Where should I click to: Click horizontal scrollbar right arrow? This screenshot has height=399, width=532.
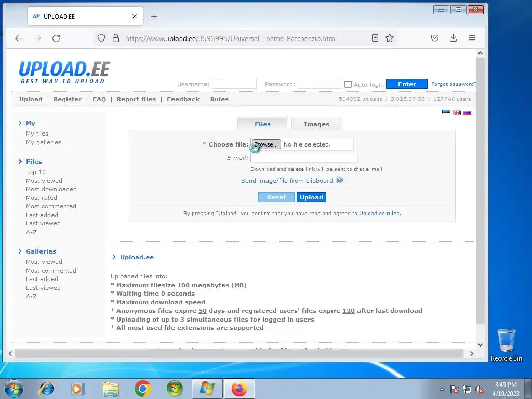tap(472, 353)
